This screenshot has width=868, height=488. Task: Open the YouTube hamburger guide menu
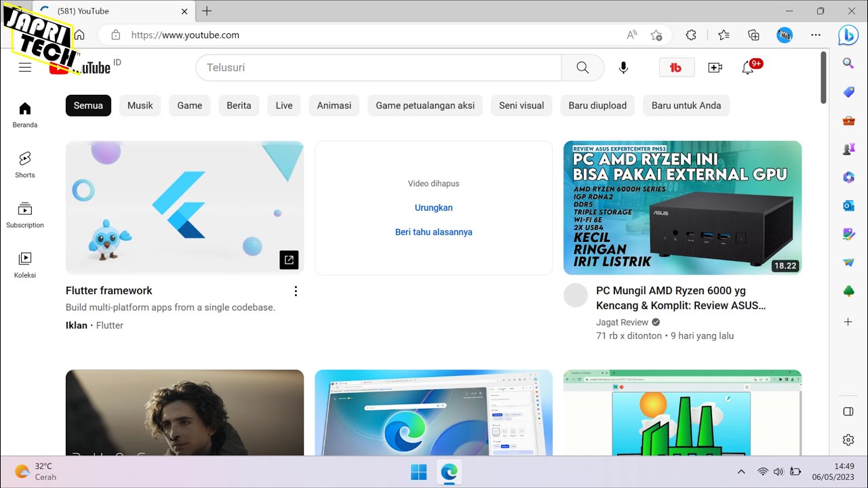(25, 68)
